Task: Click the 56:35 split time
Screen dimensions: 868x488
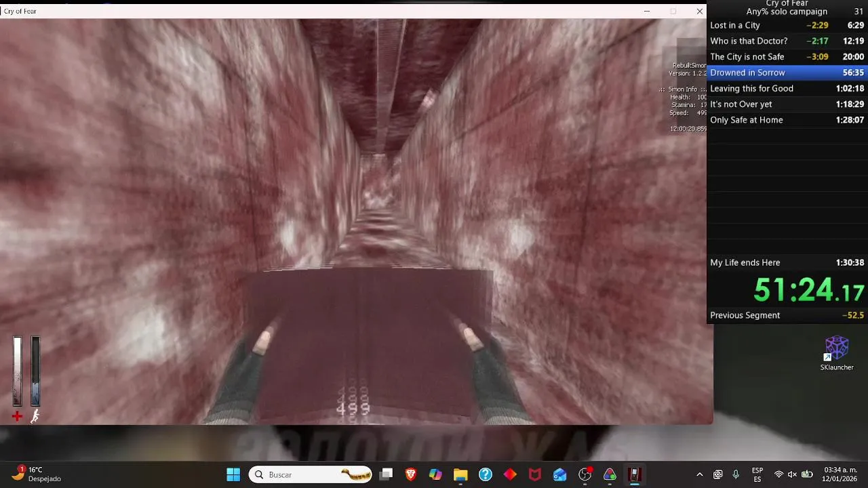Action: tap(853, 73)
